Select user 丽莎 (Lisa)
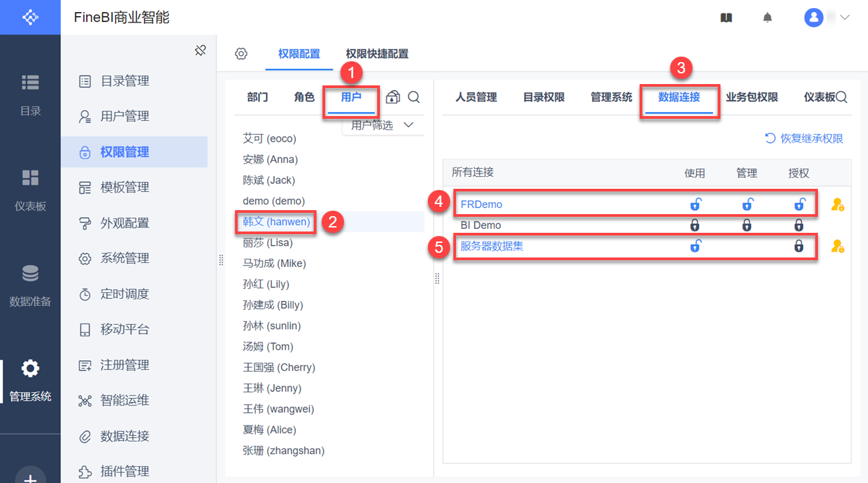Image resolution: width=868 pixels, height=483 pixels. tap(268, 243)
